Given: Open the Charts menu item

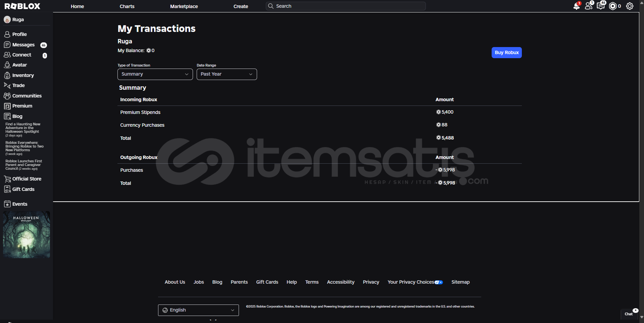Looking at the screenshot, I should pos(127,6).
